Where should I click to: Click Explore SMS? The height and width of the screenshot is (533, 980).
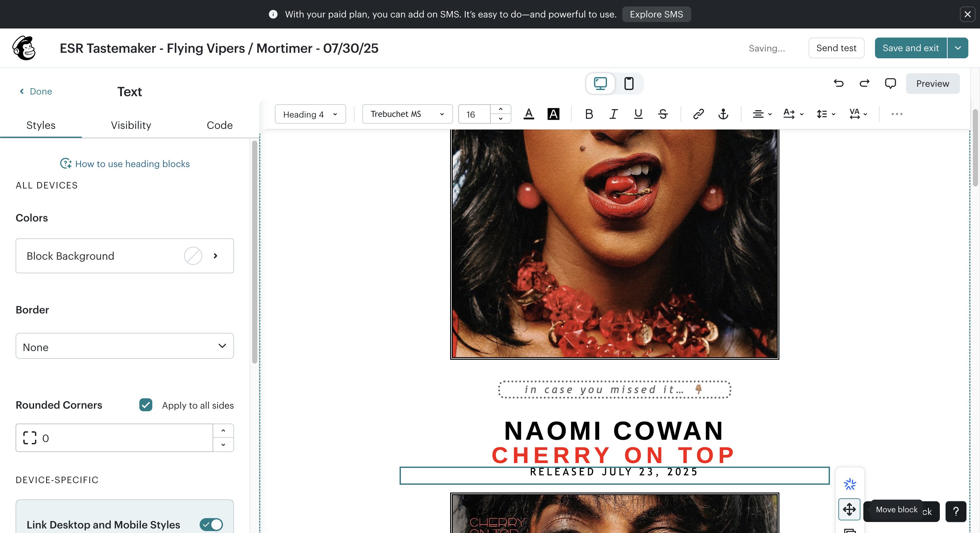coord(656,15)
